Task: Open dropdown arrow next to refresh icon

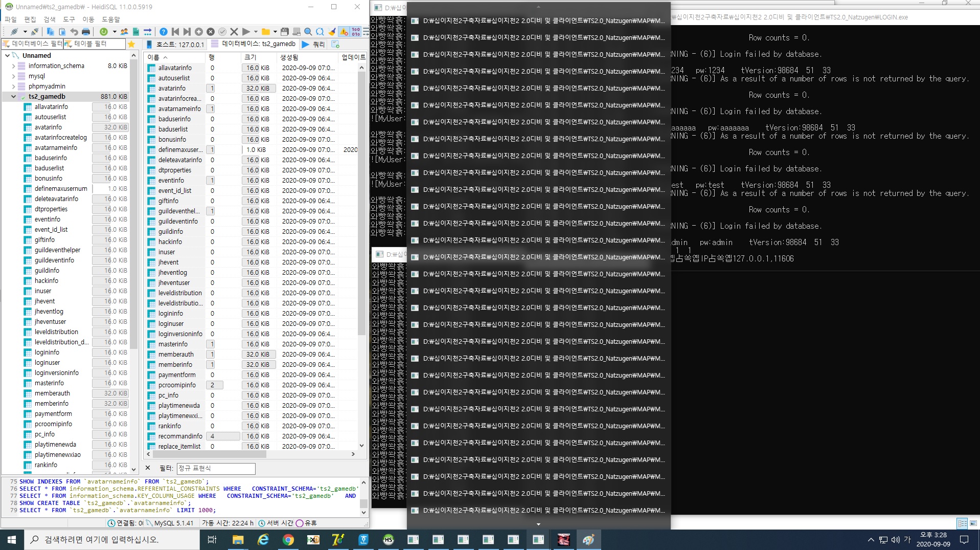Action: tap(115, 32)
